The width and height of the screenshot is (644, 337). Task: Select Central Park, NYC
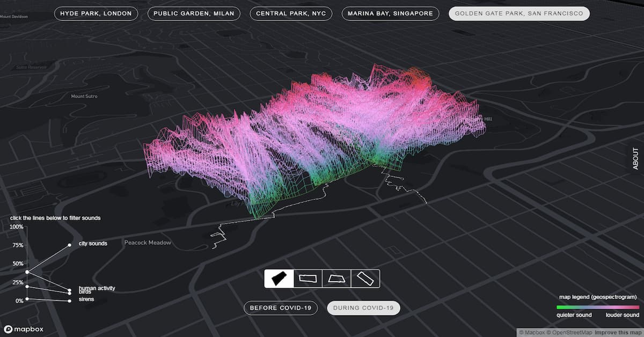290,13
